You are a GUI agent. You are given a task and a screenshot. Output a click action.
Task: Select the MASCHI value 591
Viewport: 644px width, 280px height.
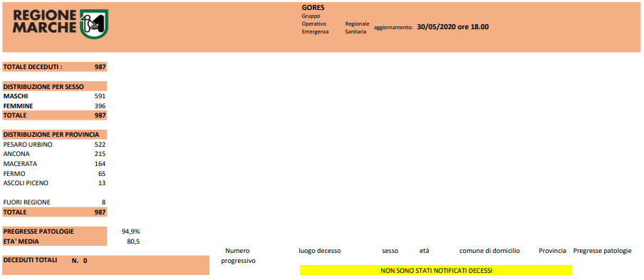tap(100, 96)
